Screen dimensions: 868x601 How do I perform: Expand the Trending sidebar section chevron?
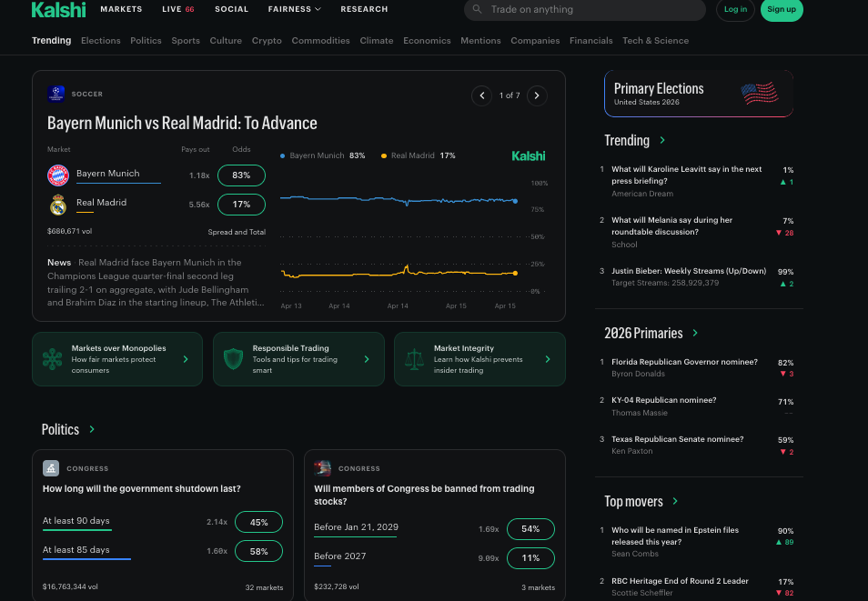662,141
